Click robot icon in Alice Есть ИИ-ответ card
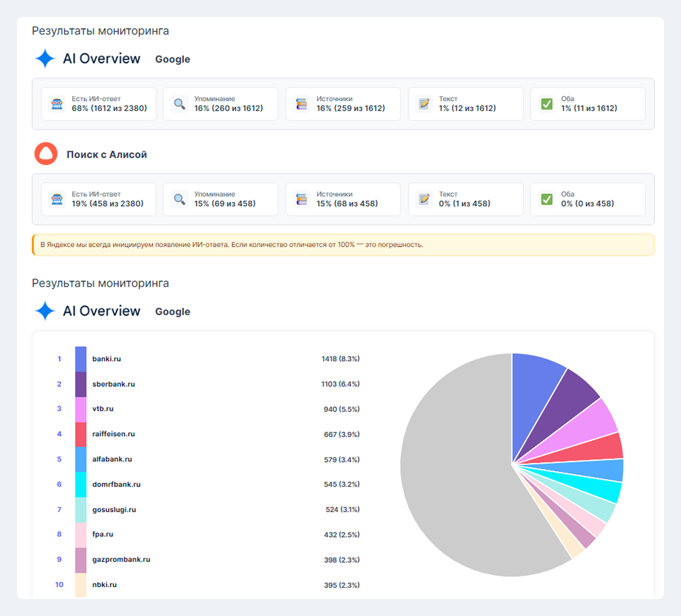 (57, 199)
